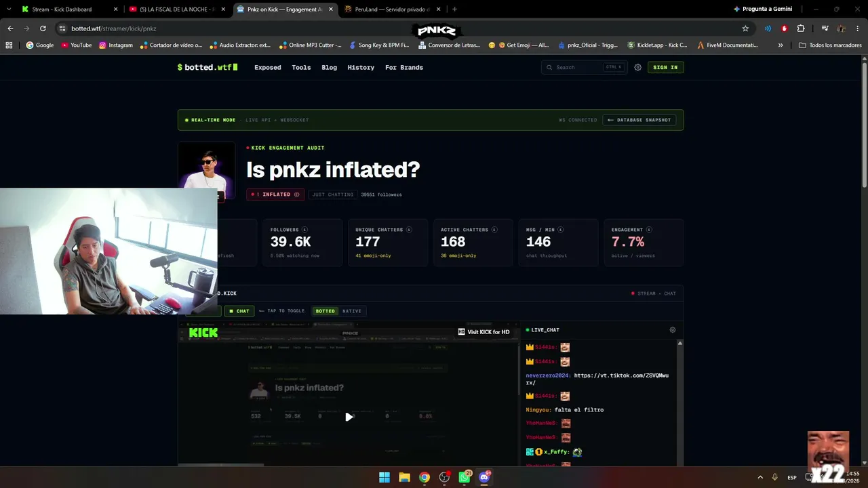
Task: Open File Explorer from taskbar
Action: click(404, 477)
